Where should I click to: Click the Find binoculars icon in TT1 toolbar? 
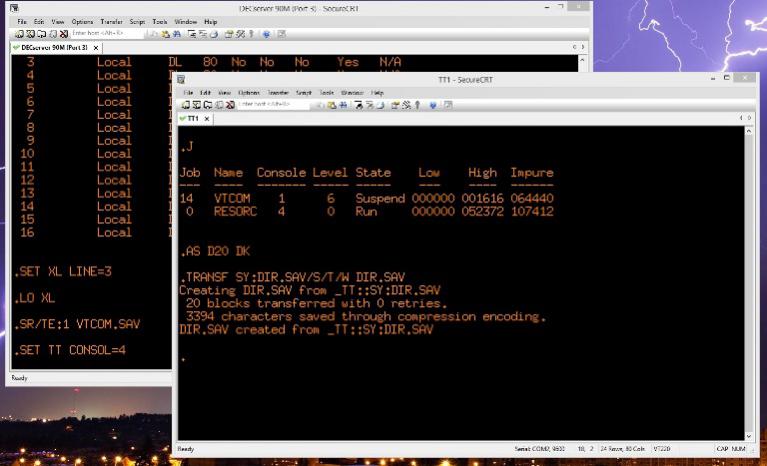[x=340, y=104]
